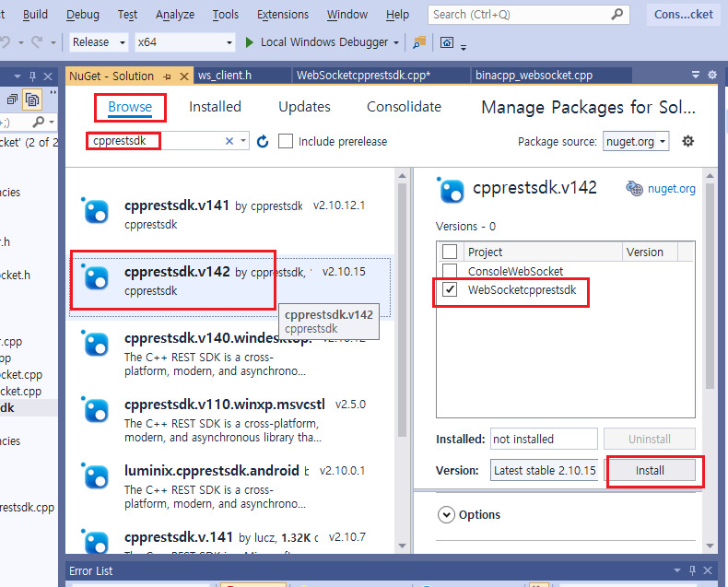
Task: Open the Package source nuget.org dropdown
Action: 636,141
